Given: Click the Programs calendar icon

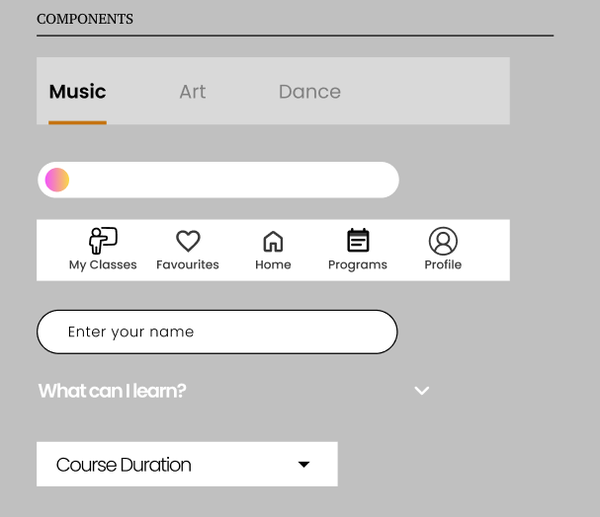Looking at the screenshot, I should pos(358,241).
